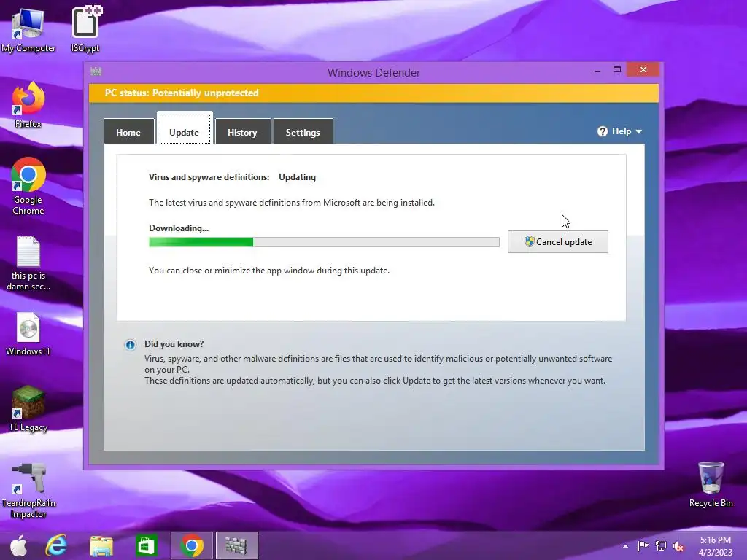
Task: Click the Cancel update button
Action: click(558, 242)
